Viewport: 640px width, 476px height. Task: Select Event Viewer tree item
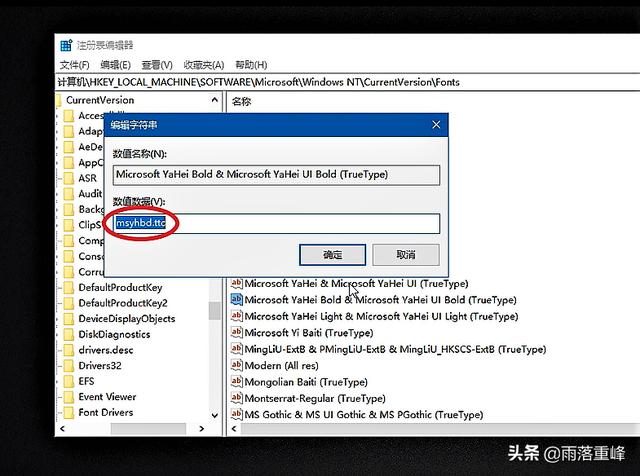click(x=107, y=397)
